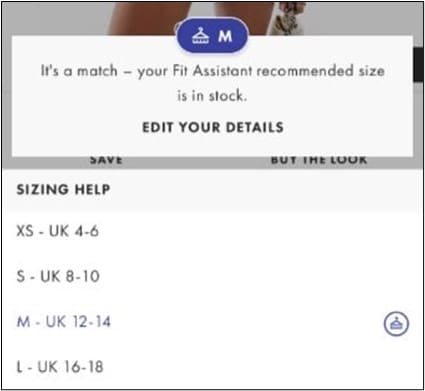Click the "is in stock." text line

212,96
